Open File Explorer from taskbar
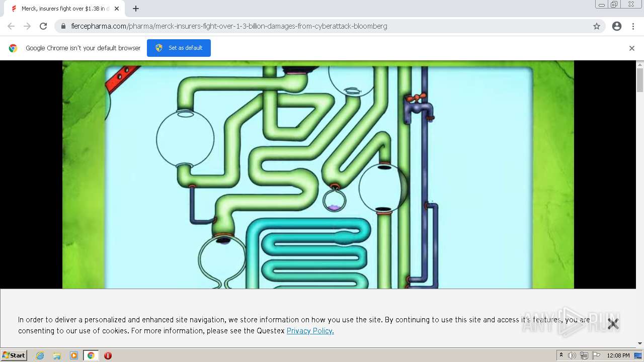The image size is (644, 362). click(x=57, y=355)
